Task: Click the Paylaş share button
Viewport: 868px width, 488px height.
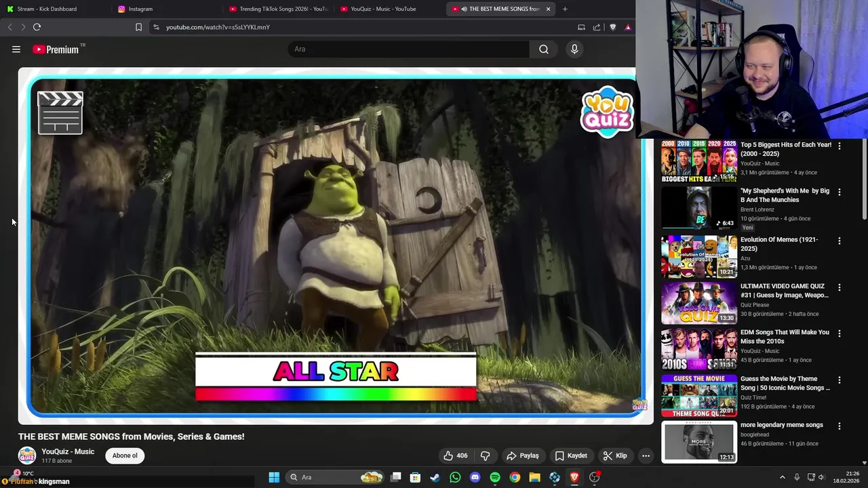Action: [x=522, y=455]
